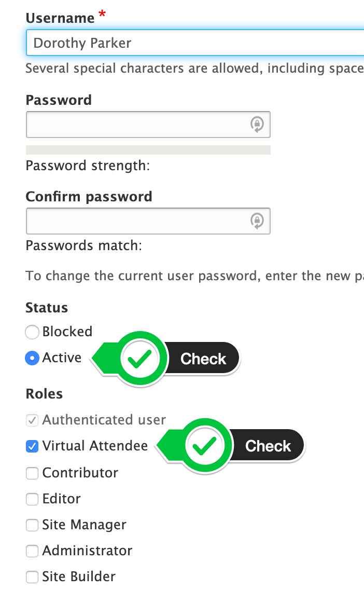The height and width of the screenshot is (603, 364).
Task: Tick the Site Manager role
Action: click(32, 525)
